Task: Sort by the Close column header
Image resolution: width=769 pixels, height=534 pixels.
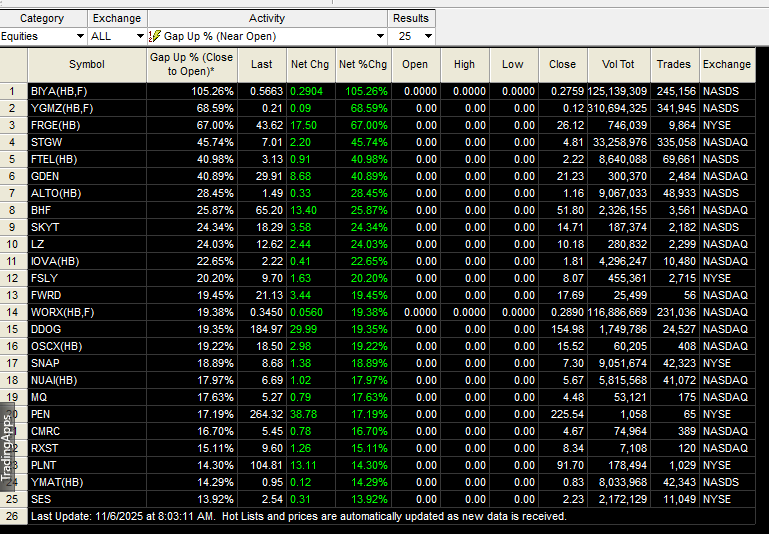Action: [x=563, y=65]
